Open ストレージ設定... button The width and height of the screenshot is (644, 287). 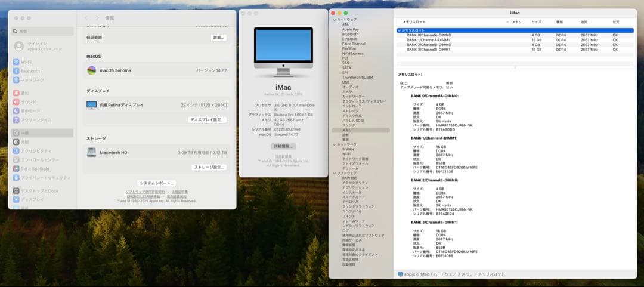(x=209, y=167)
